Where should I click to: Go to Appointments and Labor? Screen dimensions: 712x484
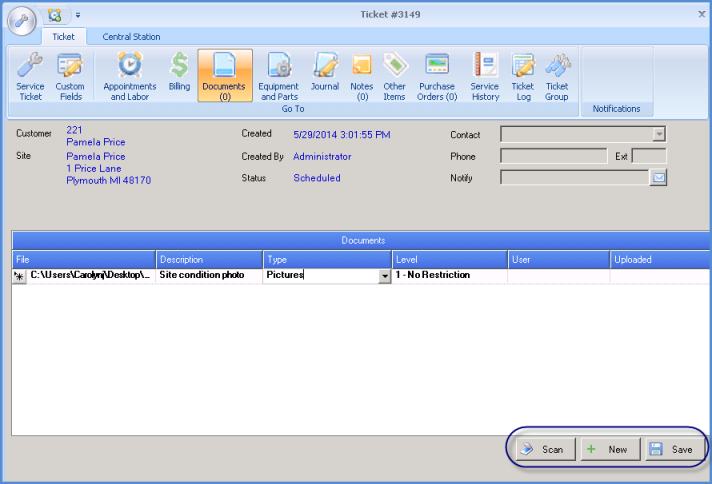pos(130,76)
